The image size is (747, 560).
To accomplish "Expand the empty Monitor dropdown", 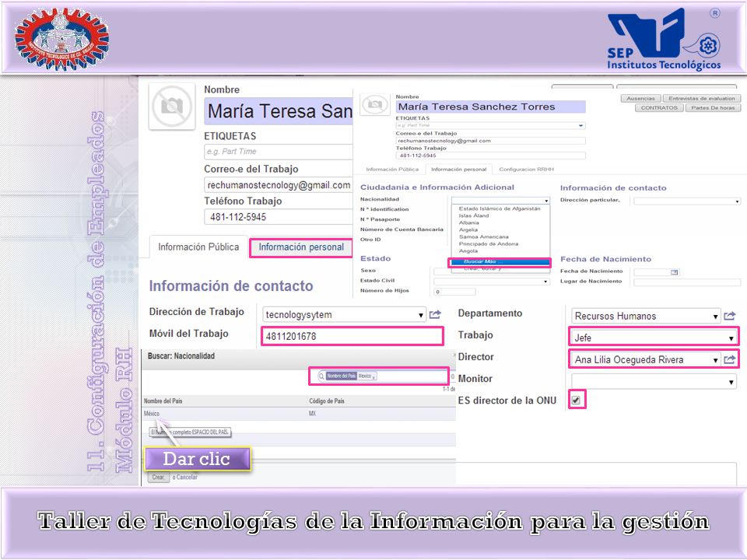I will pos(731,382).
